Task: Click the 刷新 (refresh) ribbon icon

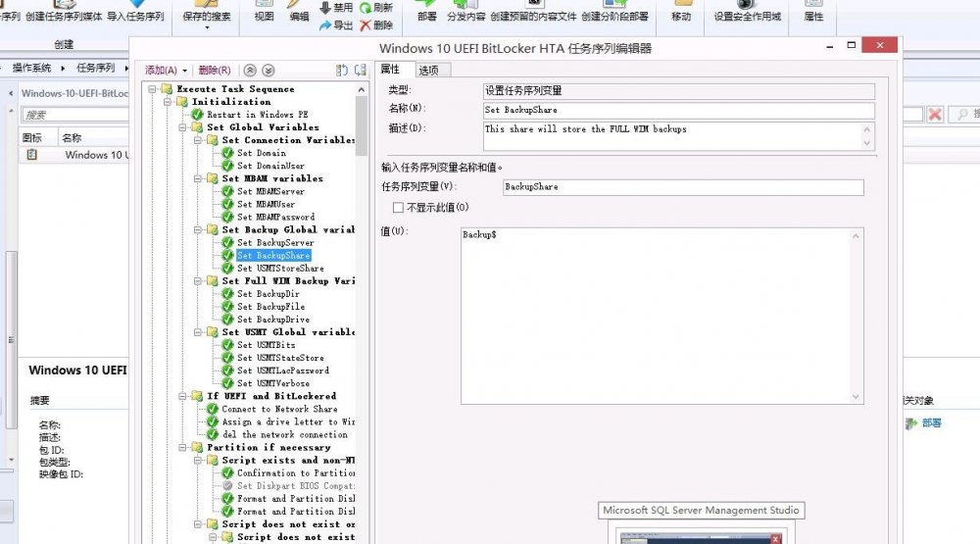Action: point(366,8)
